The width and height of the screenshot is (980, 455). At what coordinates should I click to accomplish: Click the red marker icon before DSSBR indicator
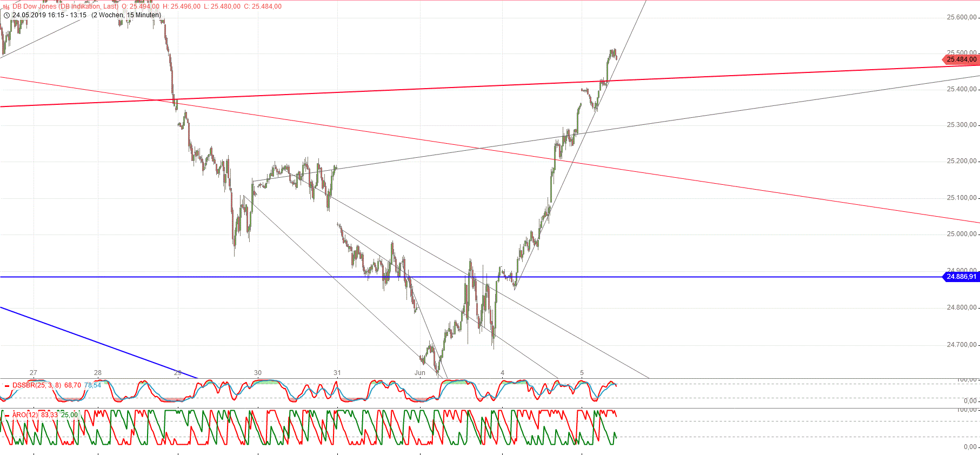[7, 386]
